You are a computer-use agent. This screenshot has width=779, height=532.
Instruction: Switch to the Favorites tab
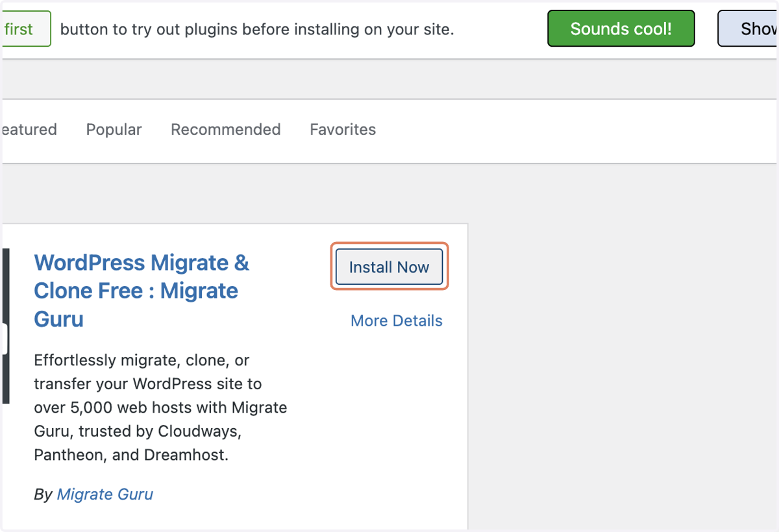tap(343, 130)
